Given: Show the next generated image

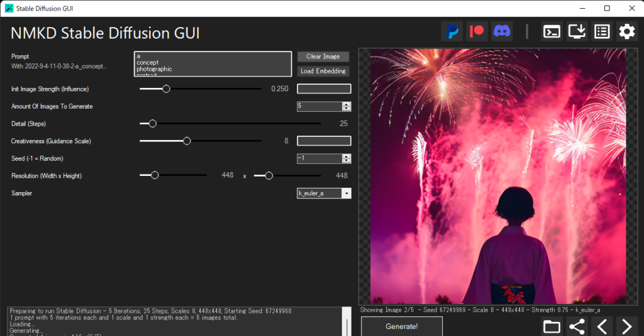Looking at the screenshot, I should [626, 327].
